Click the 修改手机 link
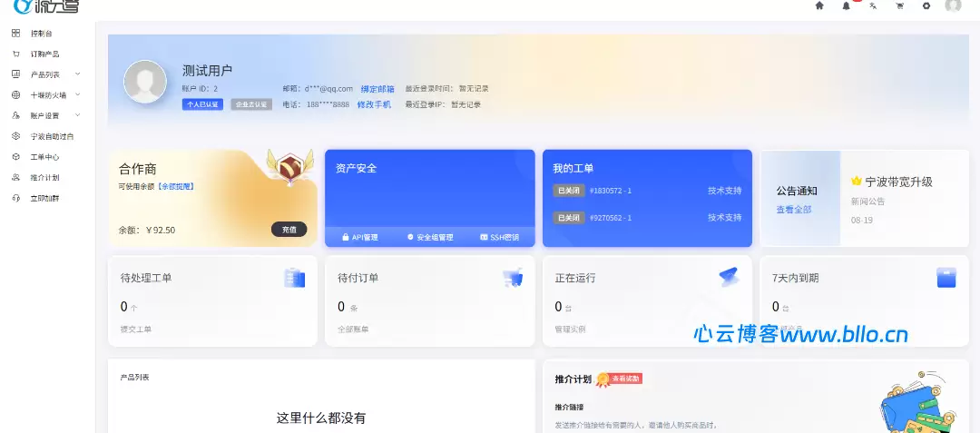This screenshot has height=433, width=980. click(374, 104)
